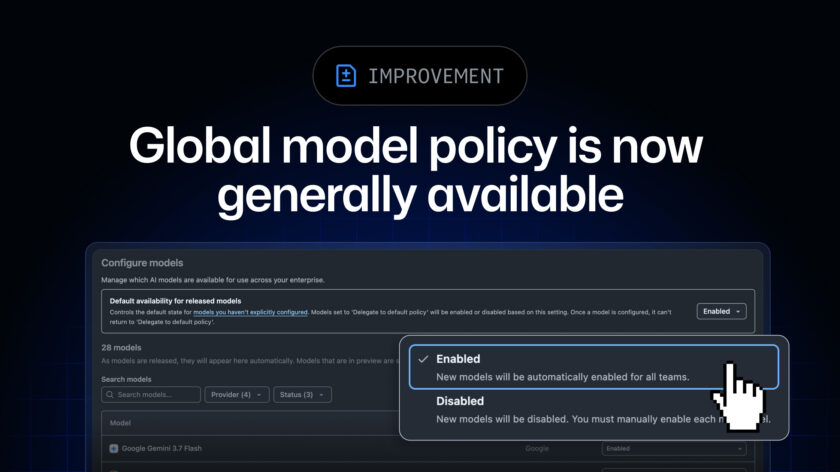Screen dimensions: 840x472
Task: Focus the Search models input field
Action: pyautogui.click(x=151, y=395)
